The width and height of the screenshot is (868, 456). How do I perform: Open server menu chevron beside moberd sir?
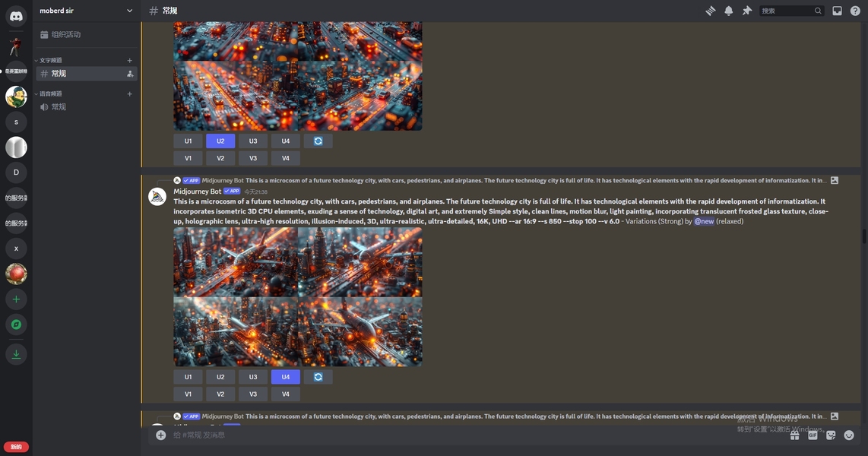(x=129, y=11)
